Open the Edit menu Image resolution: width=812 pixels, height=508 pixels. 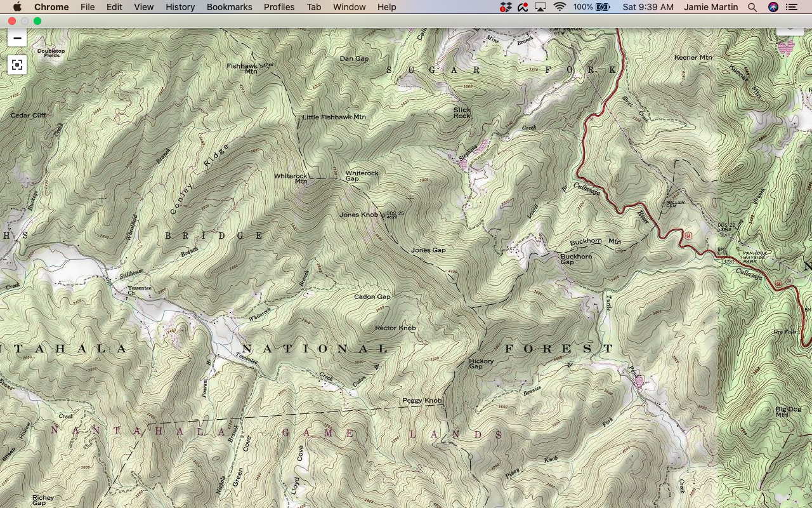(x=114, y=7)
